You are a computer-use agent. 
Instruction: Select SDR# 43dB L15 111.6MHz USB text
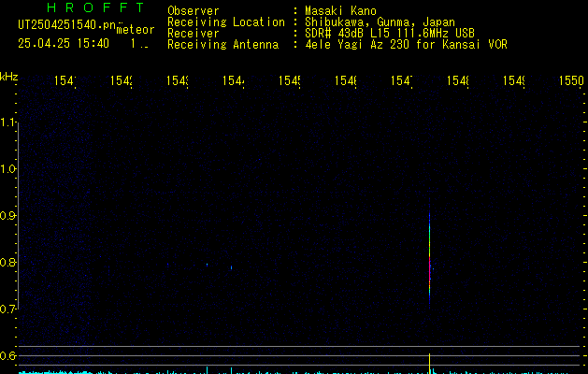point(390,34)
